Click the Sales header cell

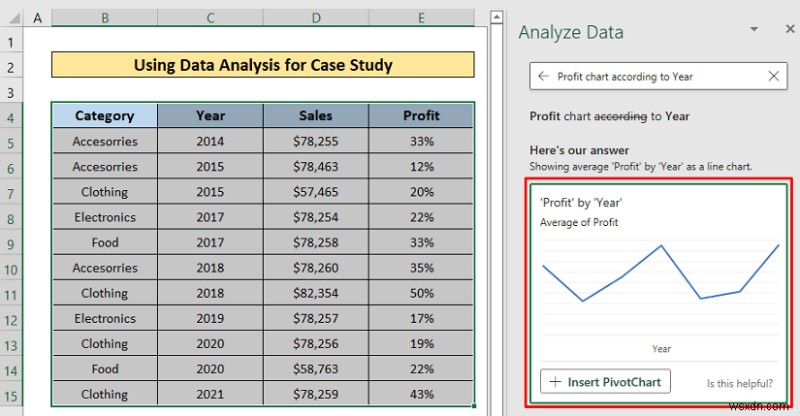pos(315,116)
